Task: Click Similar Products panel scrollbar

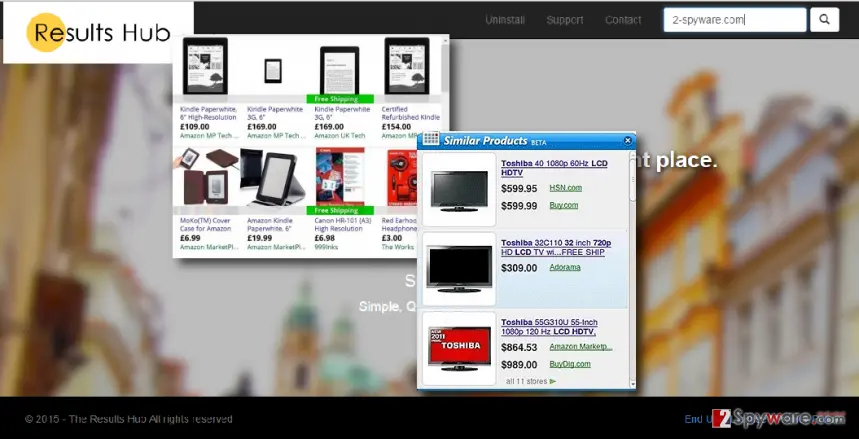Action: 632,181
